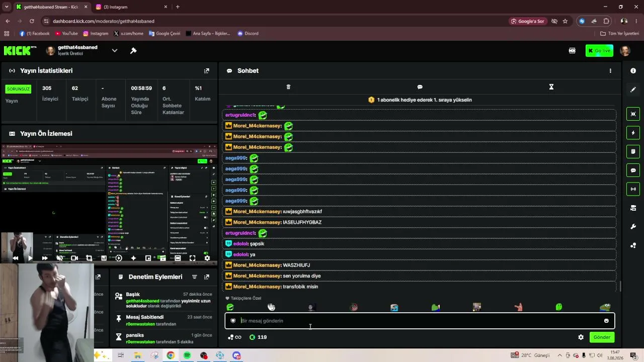The image size is (644, 362).
Task: Click the speech bubble icon in chat toolbar
Action: point(420,87)
